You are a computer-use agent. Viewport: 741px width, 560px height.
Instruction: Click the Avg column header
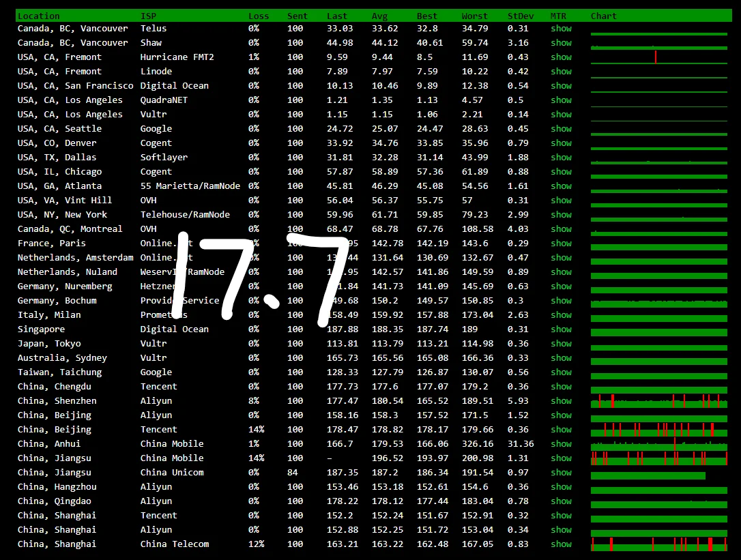(379, 16)
